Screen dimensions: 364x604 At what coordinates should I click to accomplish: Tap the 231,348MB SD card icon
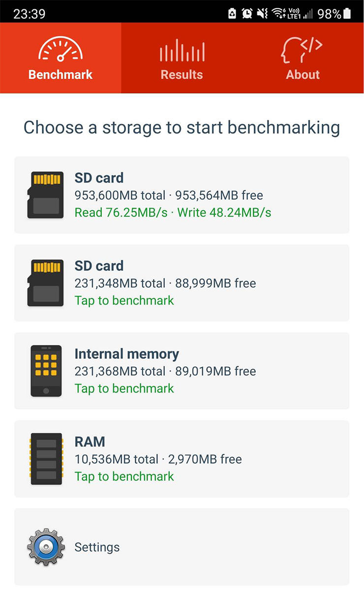coord(45,283)
